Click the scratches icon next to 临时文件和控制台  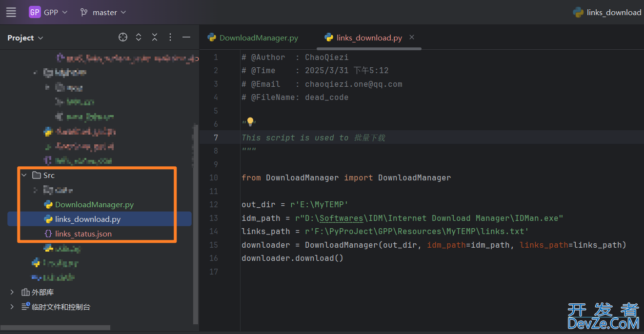tap(26, 307)
